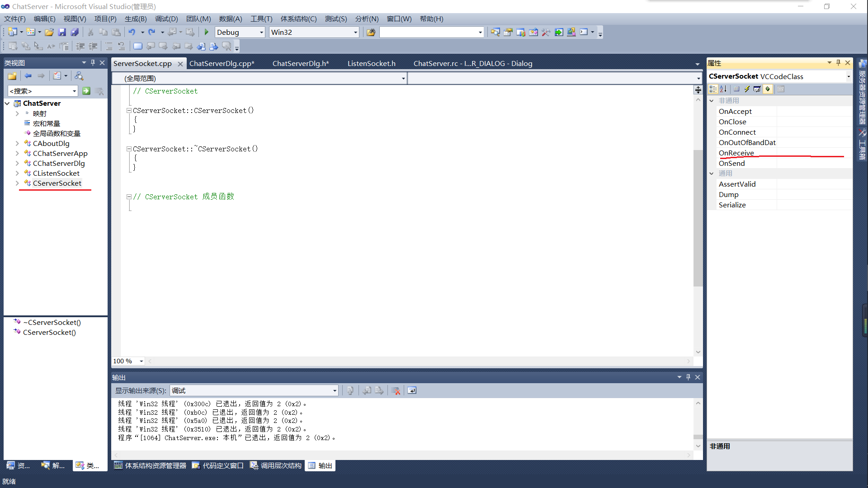Click new folder icon in Class View

[x=12, y=76]
